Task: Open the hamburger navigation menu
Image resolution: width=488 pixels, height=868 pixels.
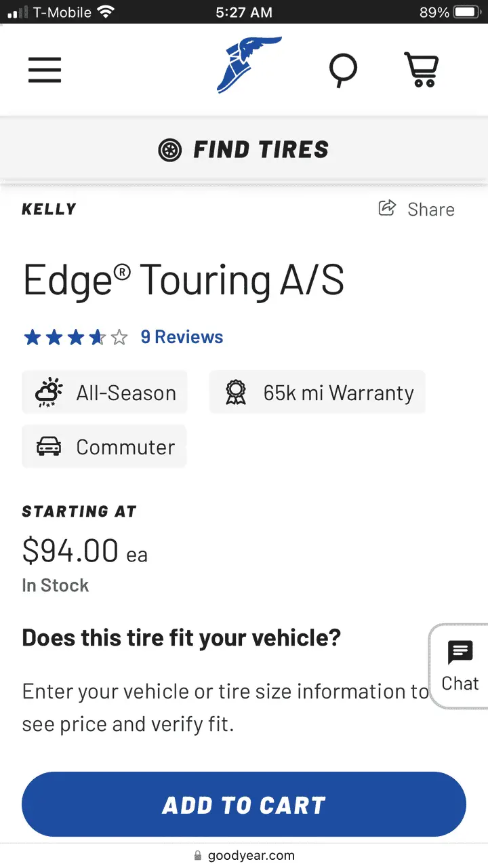Action: (x=45, y=69)
